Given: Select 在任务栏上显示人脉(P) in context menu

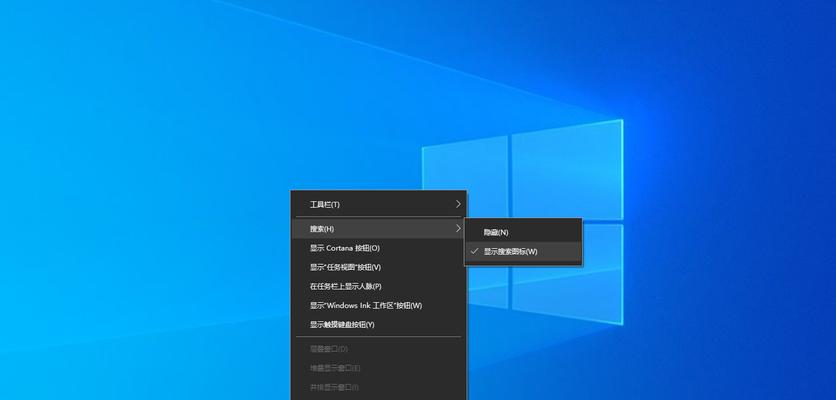Looking at the screenshot, I should pyautogui.click(x=379, y=286).
